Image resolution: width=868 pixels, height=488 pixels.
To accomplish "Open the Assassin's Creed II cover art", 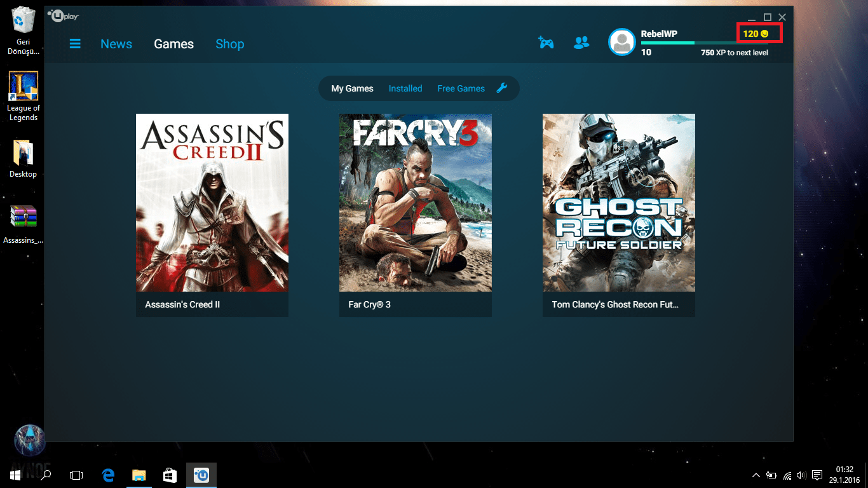I will coord(212,203).
